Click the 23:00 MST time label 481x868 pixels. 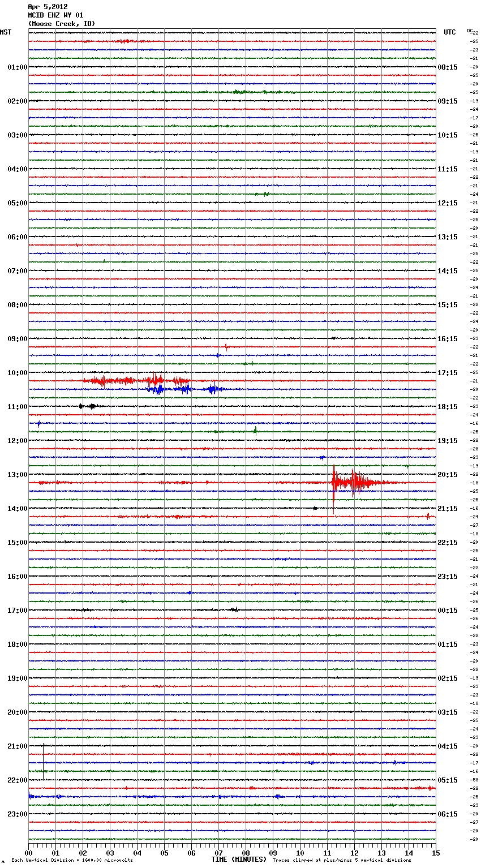(x=18, y=814)
